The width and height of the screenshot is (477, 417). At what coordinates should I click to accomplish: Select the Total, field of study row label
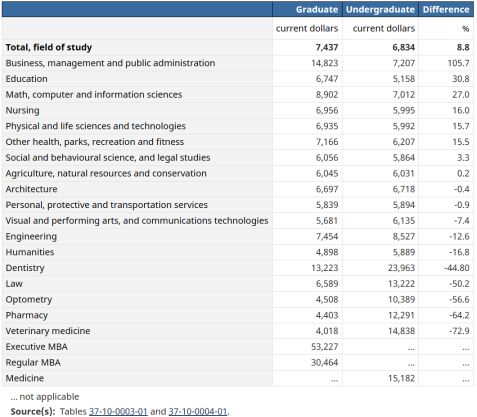pos(49,47)
